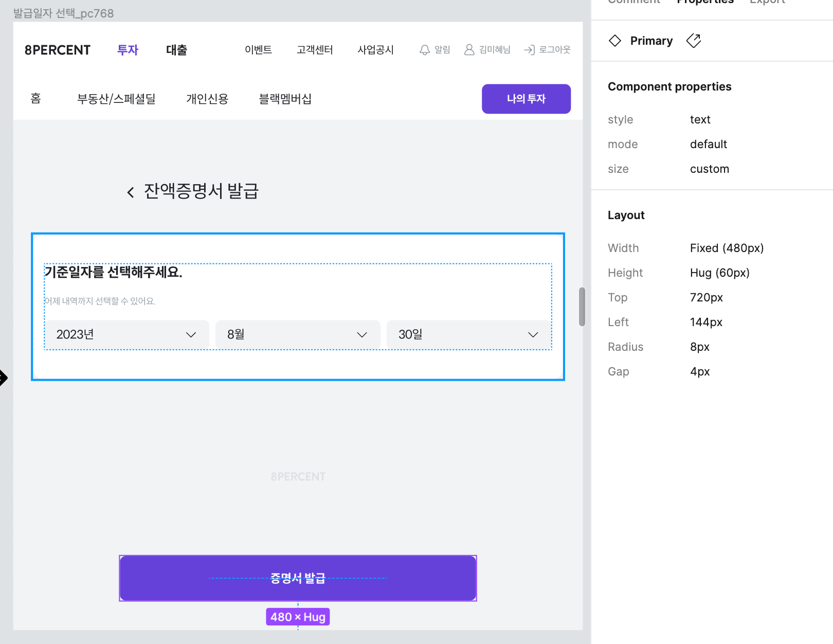This screenshot has height=644, width=833.
Task: Select the 대출 menu item
Action: click(176, 50)
